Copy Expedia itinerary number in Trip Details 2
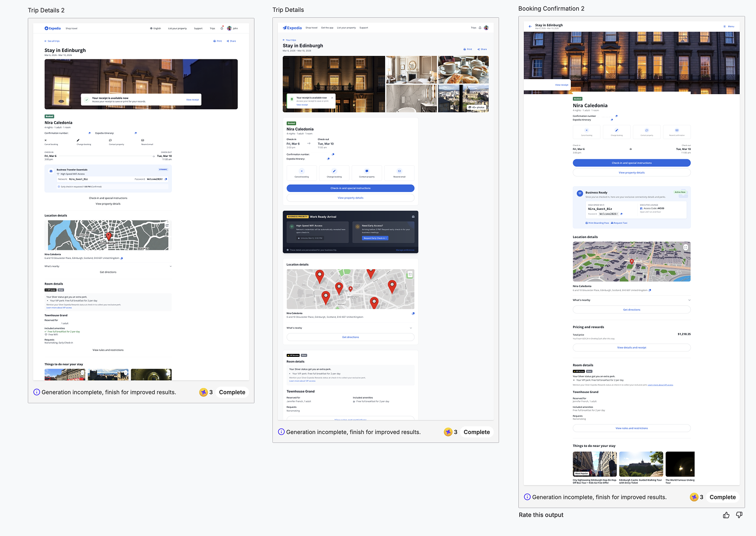The width and height of the screenshot is (756, 536). [x=136, y=133]
